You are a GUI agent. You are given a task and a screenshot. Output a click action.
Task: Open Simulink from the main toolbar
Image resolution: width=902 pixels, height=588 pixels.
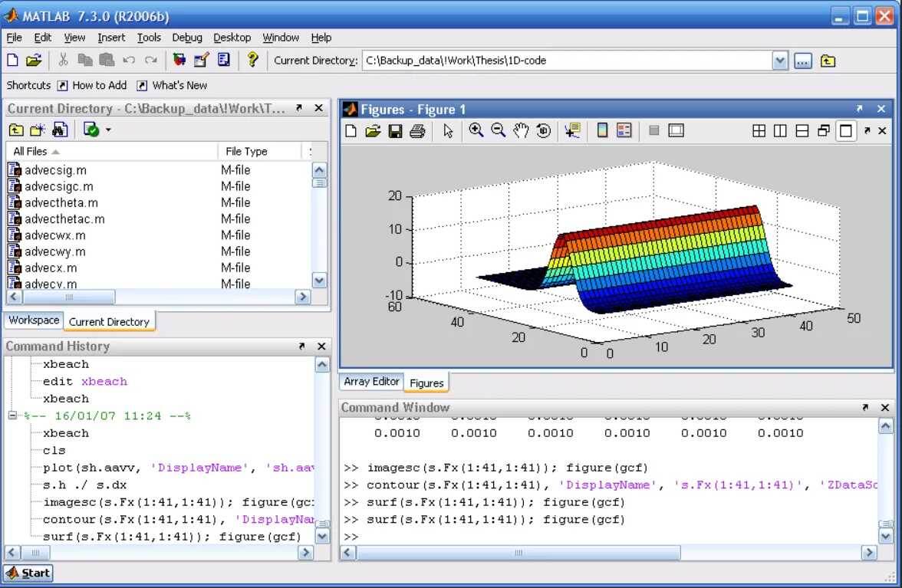tap(179, 60)
